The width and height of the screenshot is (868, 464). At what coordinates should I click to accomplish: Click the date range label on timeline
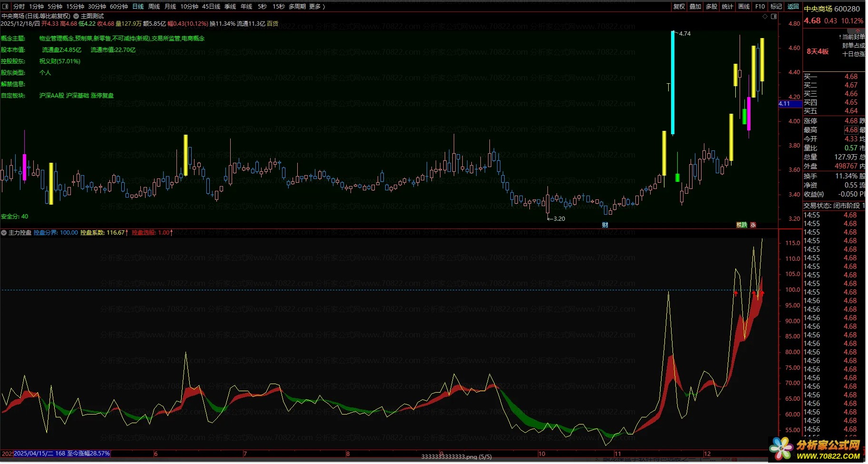(x=62, y=454)
